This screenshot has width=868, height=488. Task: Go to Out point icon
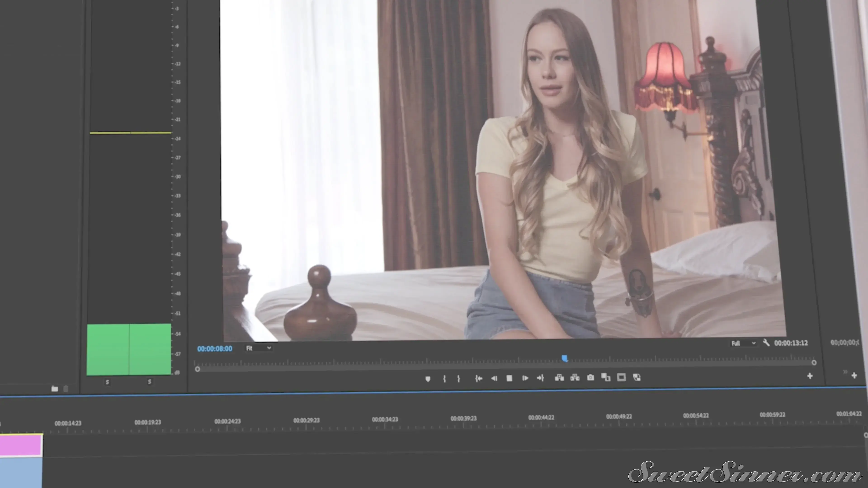click(x=540, y=378)
